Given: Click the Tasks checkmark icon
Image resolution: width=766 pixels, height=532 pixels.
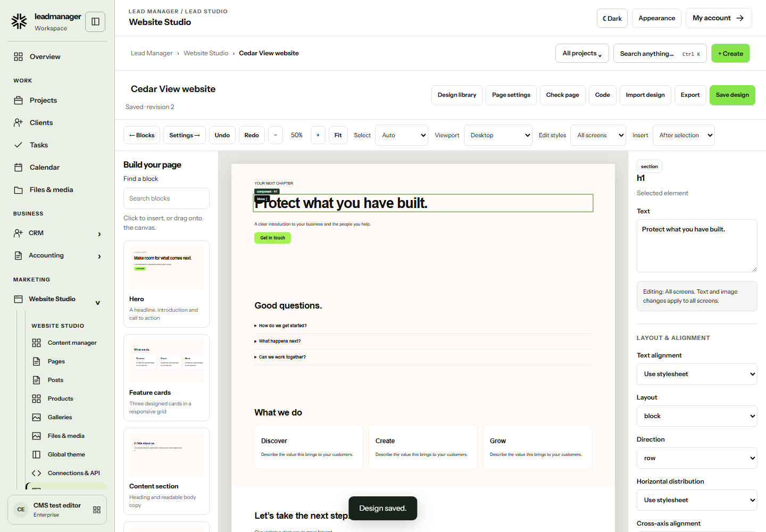Looking at the screenshot, I should point(19,145).
